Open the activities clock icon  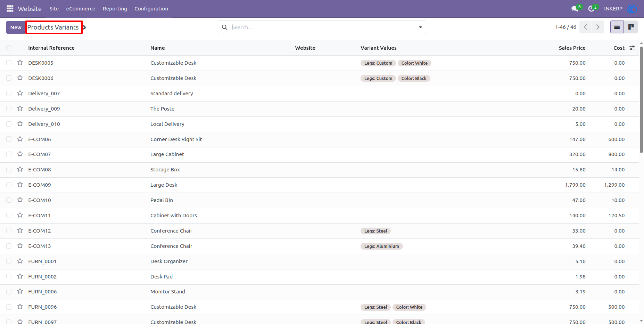591,9
